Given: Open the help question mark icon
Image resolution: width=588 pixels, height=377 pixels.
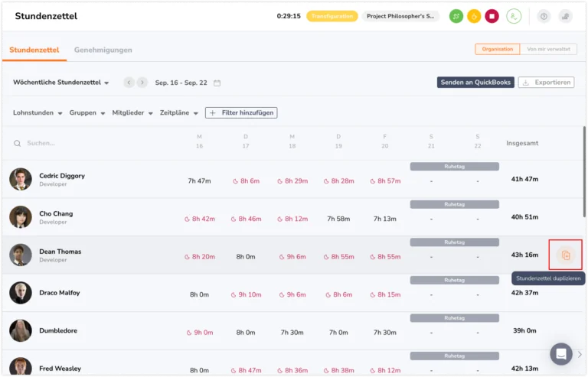Looking at the screenshot, I should tap(544, 16).
